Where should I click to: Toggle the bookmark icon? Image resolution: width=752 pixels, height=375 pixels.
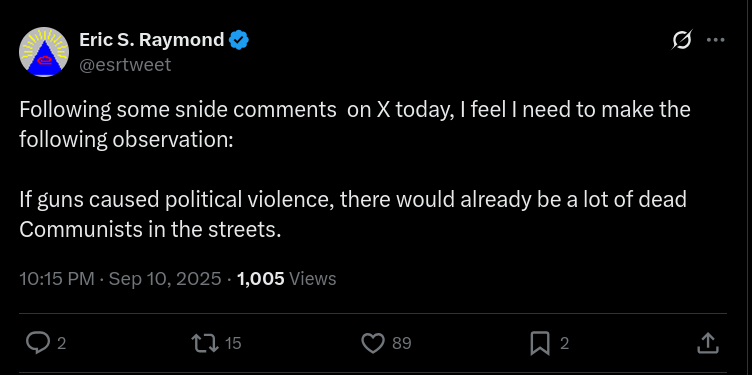click(540, 343)
